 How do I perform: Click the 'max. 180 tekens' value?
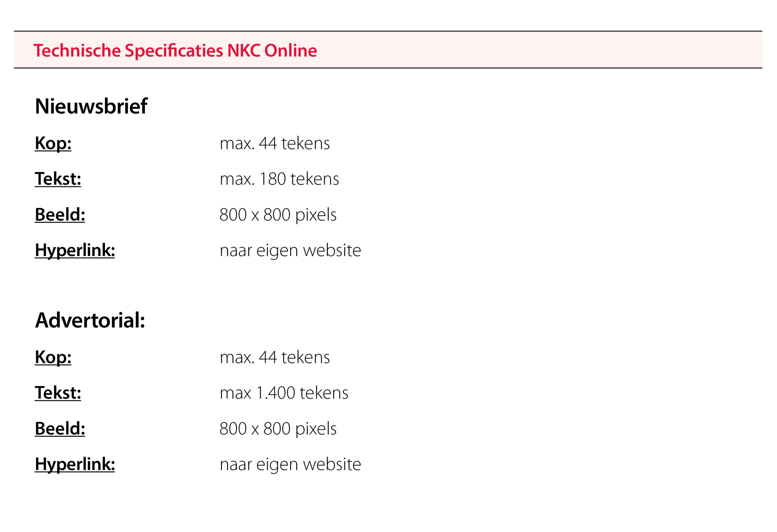(279, 179)
